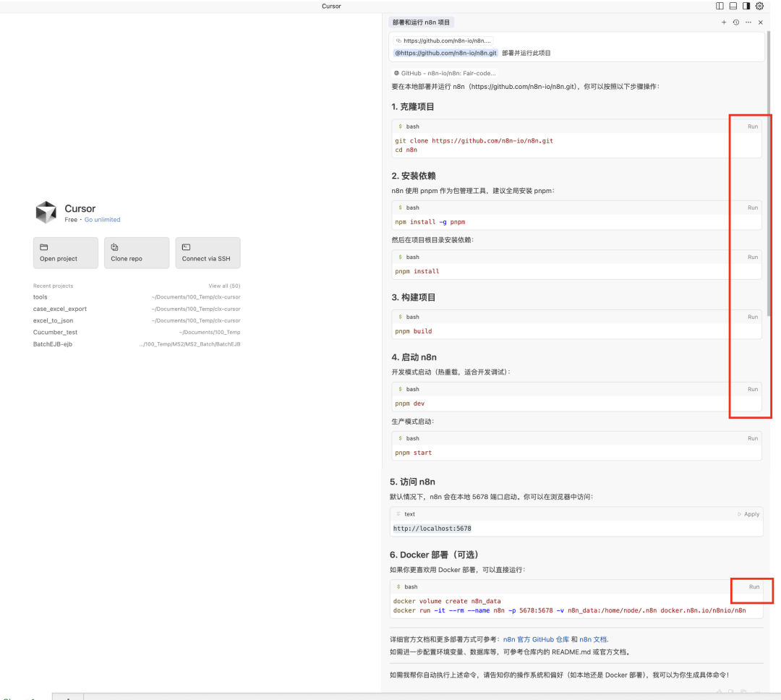
Task: Open recent project Cucumber_test
Action: [137, 333]
